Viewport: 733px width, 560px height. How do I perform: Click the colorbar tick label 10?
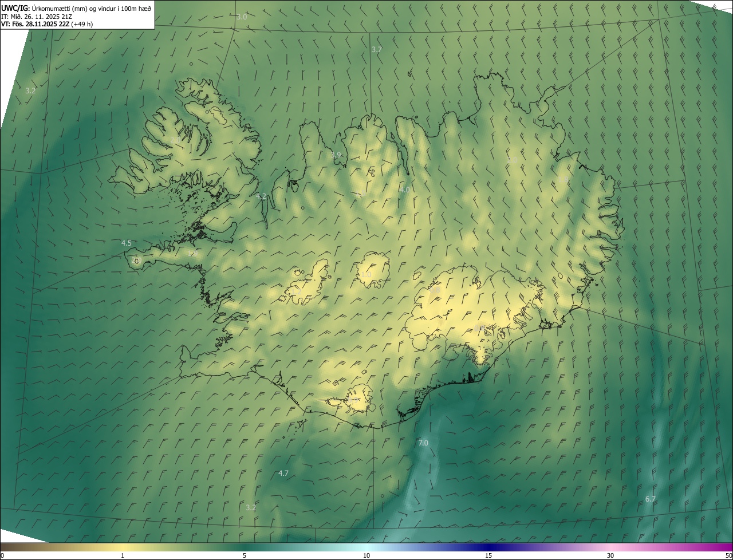(x=366, y=555)
